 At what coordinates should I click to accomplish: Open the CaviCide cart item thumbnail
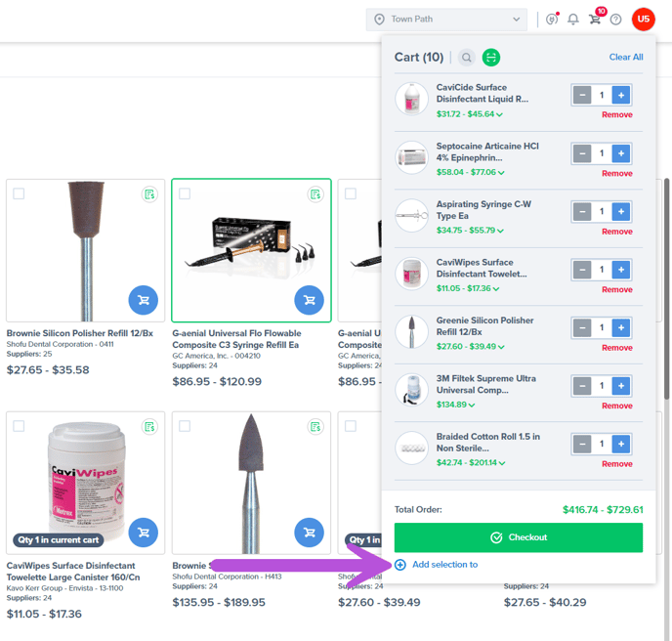tap(411, 99)
